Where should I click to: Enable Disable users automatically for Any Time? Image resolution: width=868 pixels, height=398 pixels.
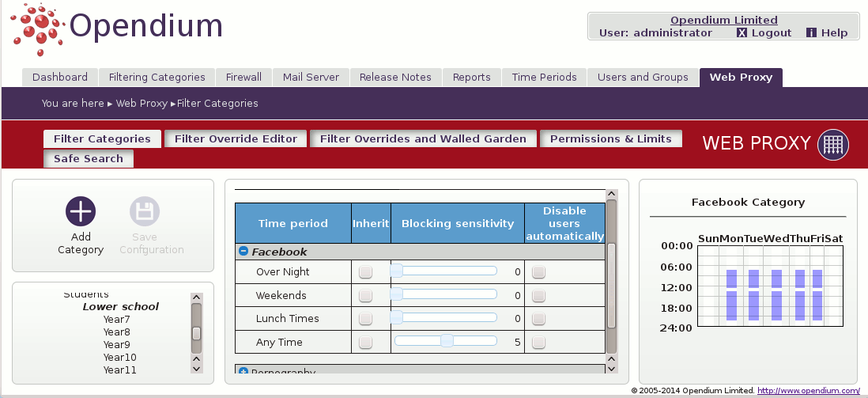click(x=538, y=342)
